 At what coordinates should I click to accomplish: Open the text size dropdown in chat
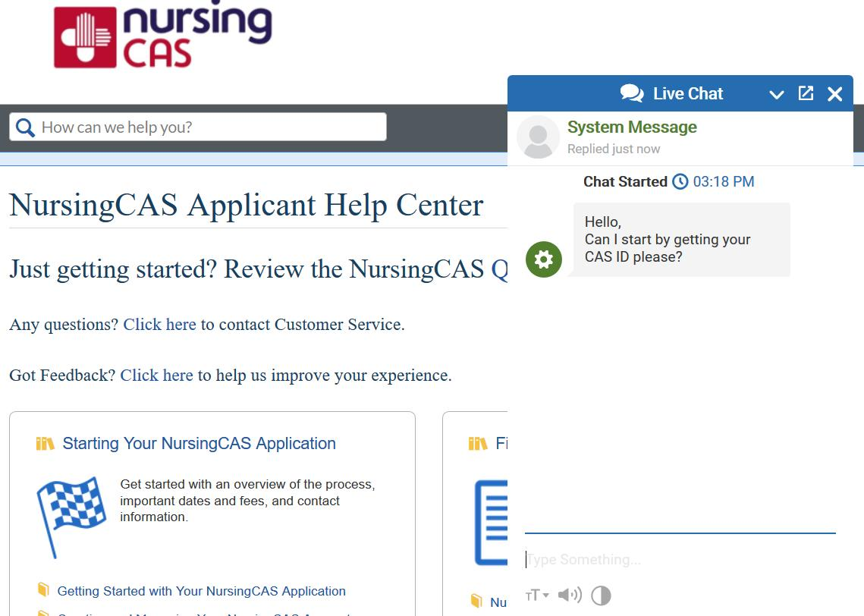click(537, 596)
